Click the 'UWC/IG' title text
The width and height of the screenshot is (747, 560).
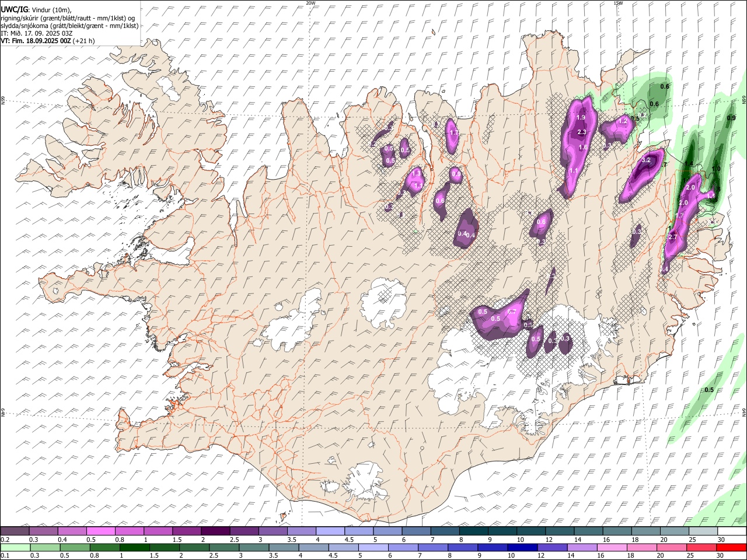pyautogui.click(x=14, y=10)
